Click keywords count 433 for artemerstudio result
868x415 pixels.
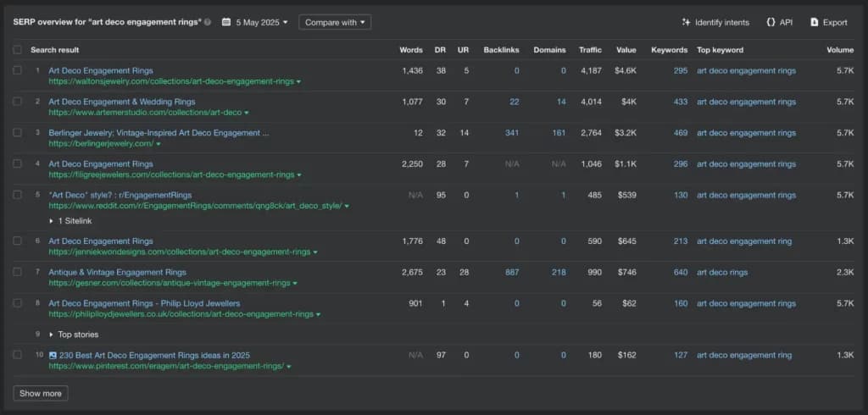tap(680, 102)
